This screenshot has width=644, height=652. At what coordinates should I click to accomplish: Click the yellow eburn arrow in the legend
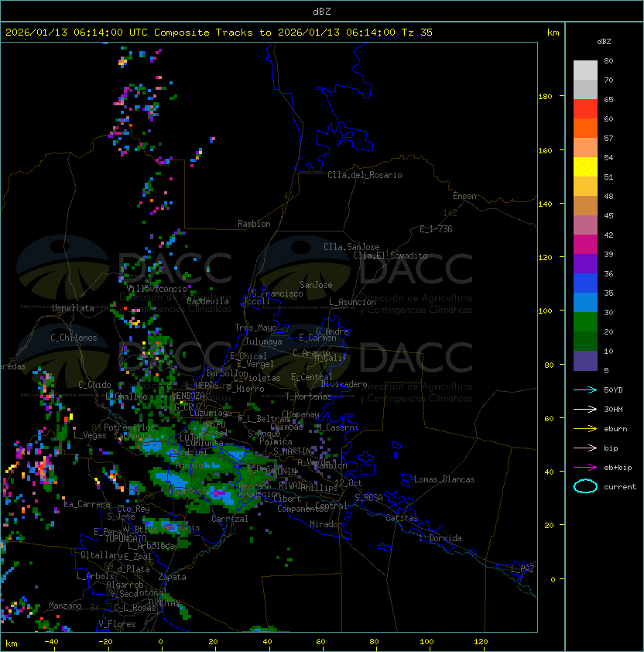pyautogui.click(x=585, y=429)
